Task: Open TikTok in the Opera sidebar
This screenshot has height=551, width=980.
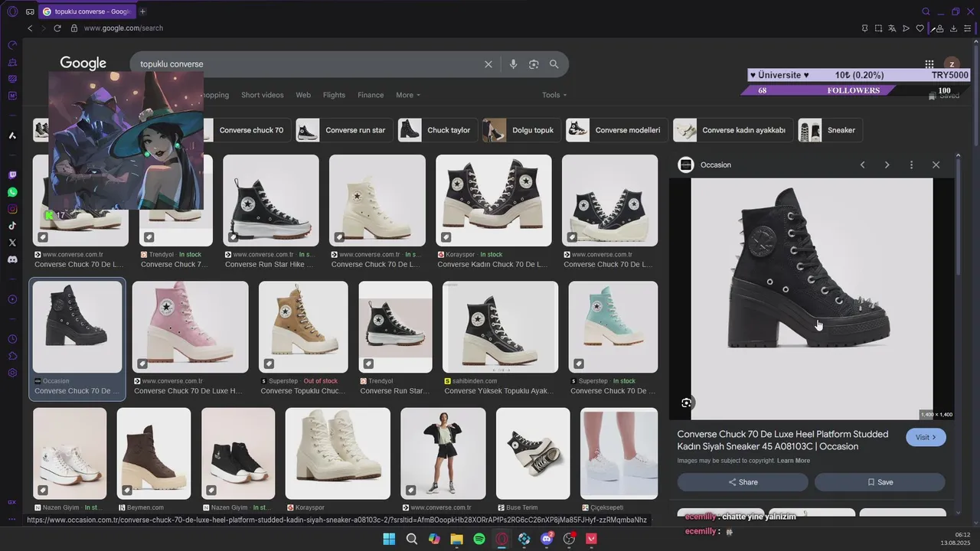Action: 12,226
